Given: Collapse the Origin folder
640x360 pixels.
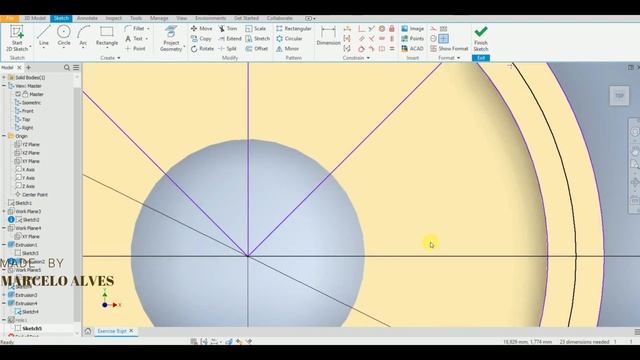Looking at the screenshot, I should (x=4, y=136).
